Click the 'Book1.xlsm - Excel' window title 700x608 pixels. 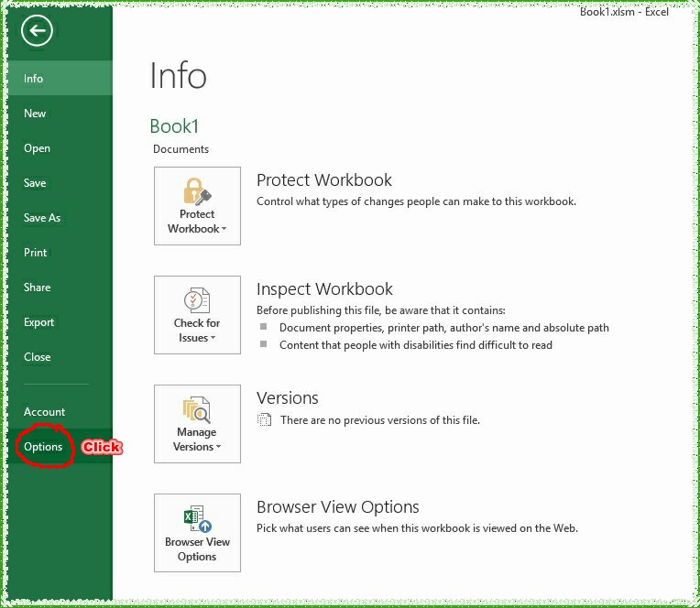pos(624,12)
